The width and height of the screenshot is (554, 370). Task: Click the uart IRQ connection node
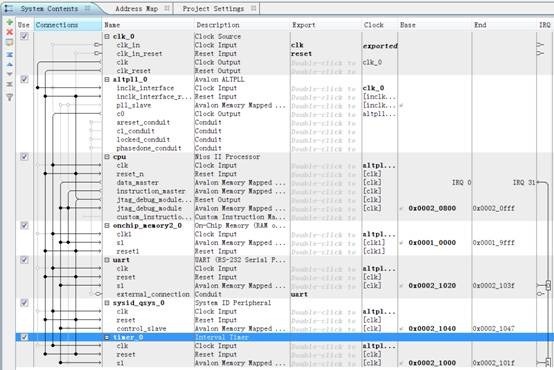(x=548, y=285)
